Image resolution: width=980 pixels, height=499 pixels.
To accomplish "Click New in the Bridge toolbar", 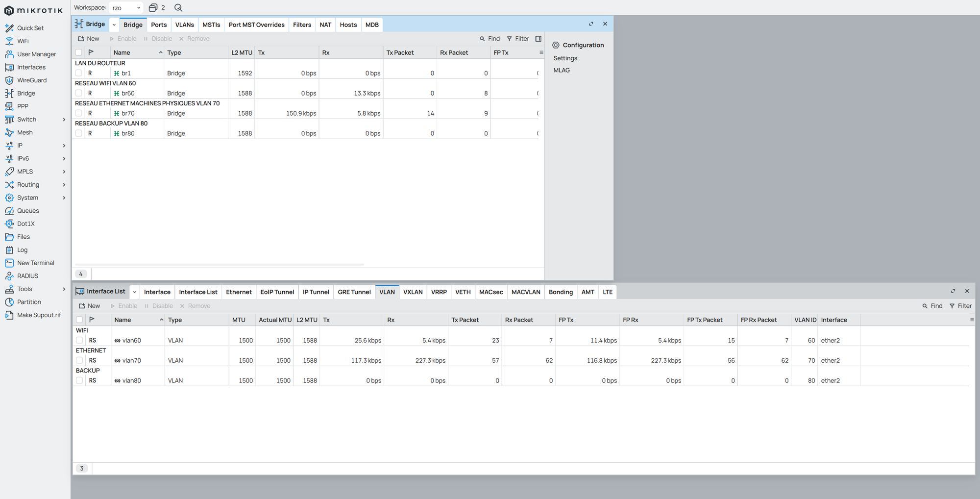I will point(89,39).
